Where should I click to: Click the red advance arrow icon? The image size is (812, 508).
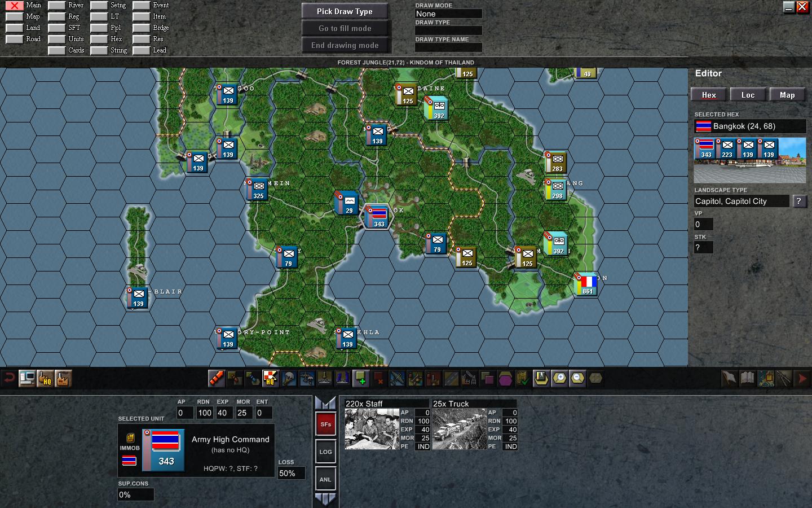pos(802,379)
